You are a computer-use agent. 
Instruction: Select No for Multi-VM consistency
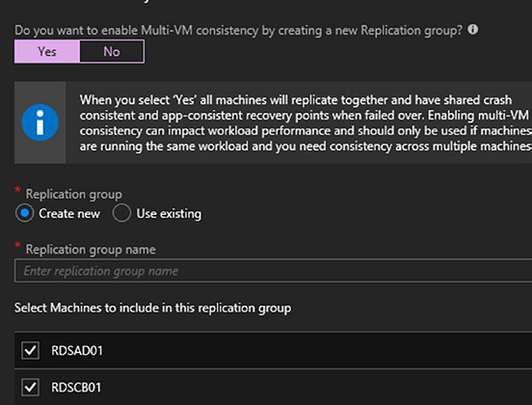[112, 52]
